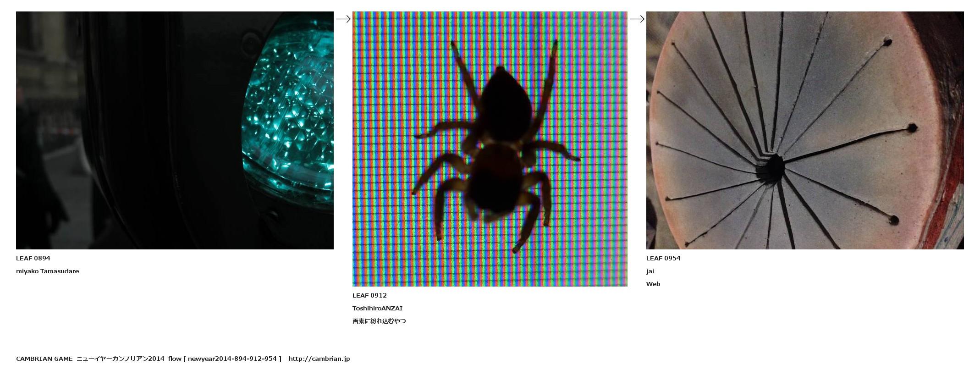The image size is (980, 370).
Task: Click ニューイヤーカンブリアン2014 in the footer
Action: (x=120, y=359)
